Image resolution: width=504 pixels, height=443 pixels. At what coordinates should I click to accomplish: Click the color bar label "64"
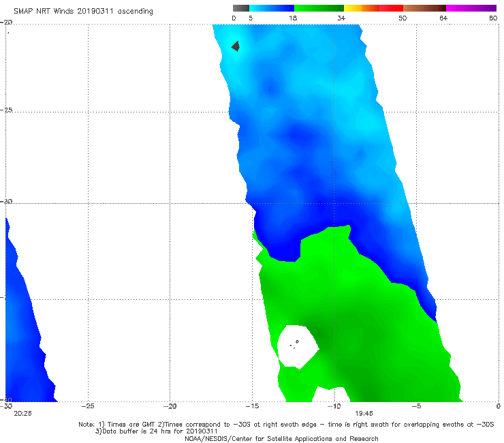[x=443, y=18]
